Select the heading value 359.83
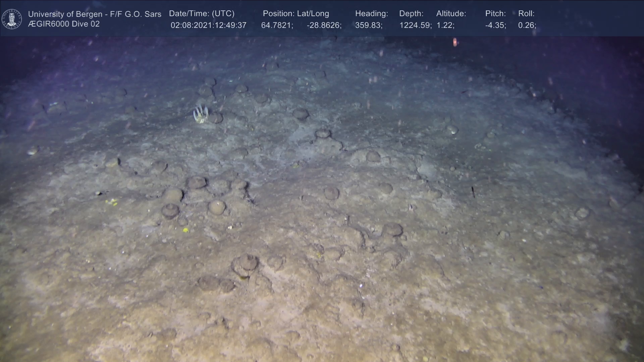The image size is (644, 362). click(x=369, y=25)
